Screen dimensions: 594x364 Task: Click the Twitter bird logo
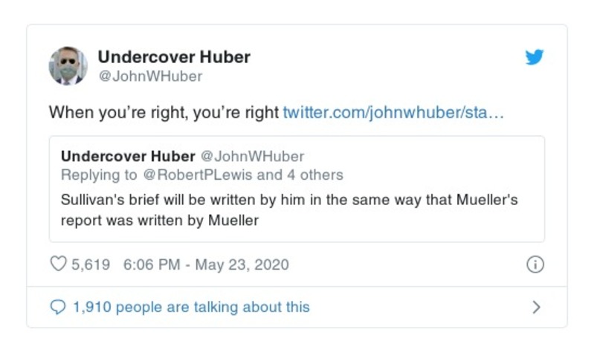(x=535, y=57)
